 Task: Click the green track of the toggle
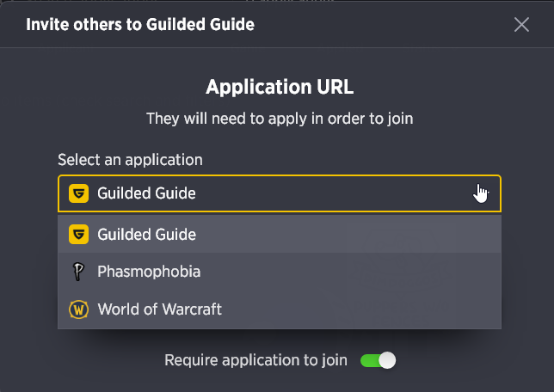[x=369, y=361]
